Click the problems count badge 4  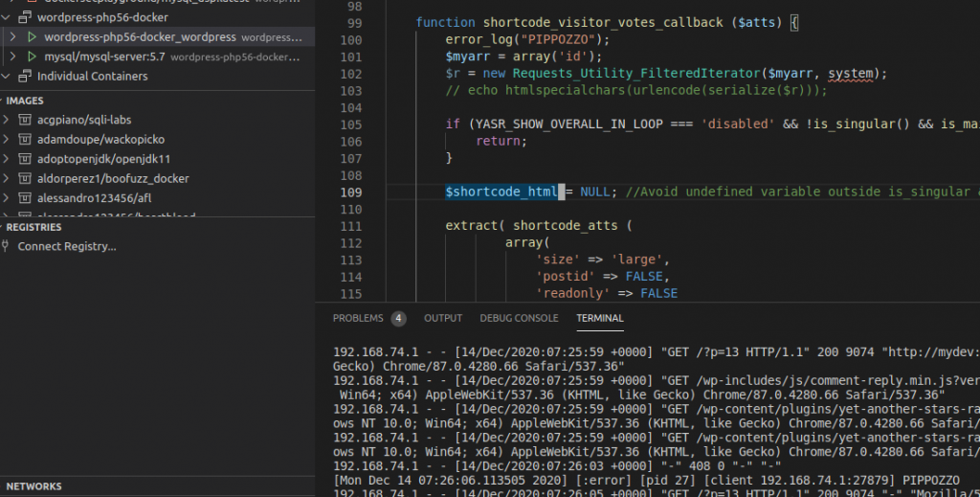tap(399, 319)
